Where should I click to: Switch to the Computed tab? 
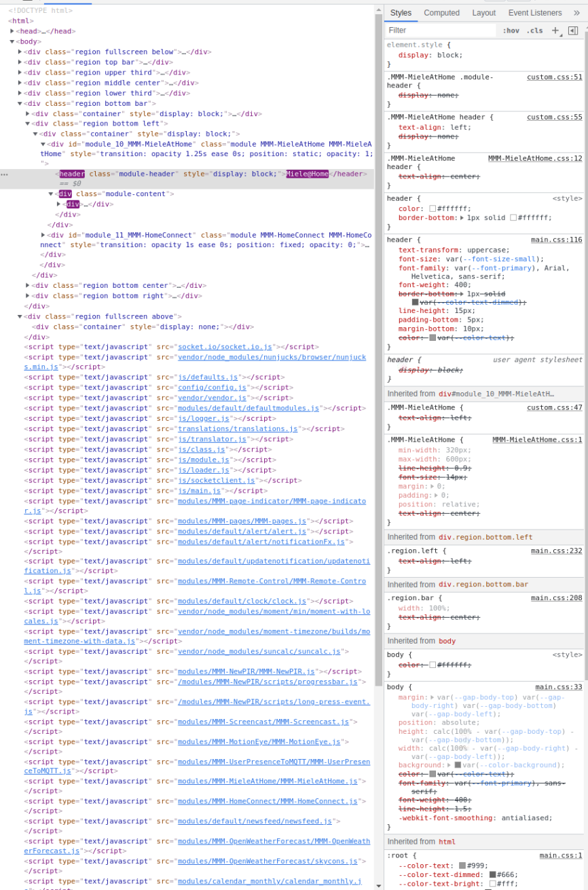[441, 13]
